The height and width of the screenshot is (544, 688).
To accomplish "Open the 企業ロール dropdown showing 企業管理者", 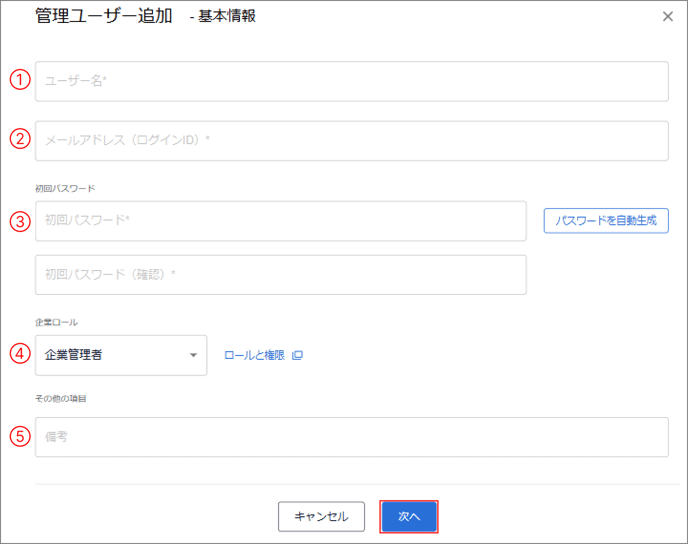I will (121, 355).
